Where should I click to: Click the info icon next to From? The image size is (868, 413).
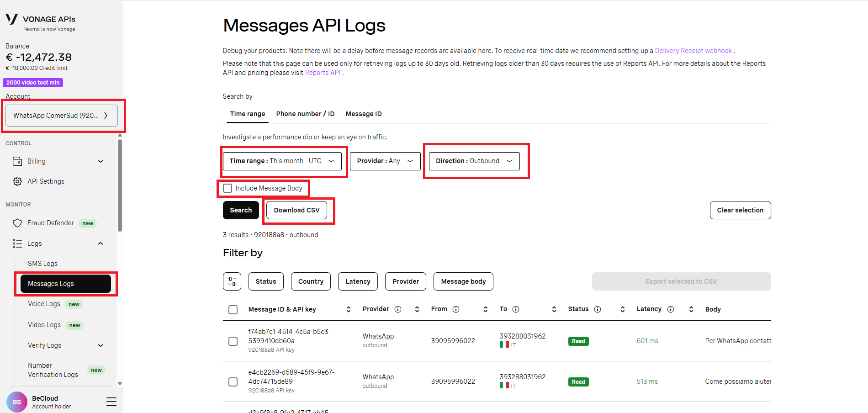point(456,309)
